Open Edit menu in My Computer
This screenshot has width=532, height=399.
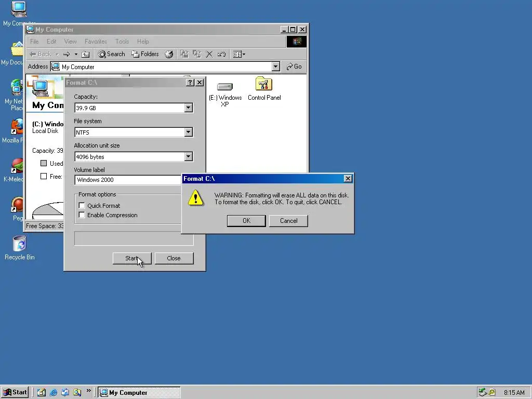[x=51, y=42]
